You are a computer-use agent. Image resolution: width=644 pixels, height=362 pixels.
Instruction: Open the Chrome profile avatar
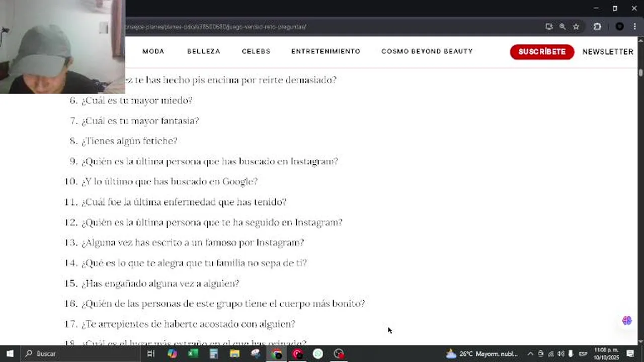[620, 27]
